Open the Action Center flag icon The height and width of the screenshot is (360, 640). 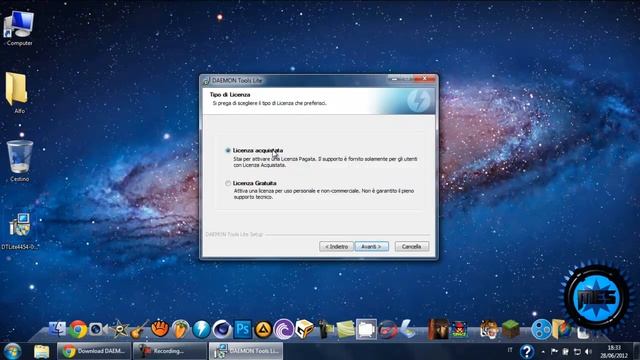[x=554, y=351]
